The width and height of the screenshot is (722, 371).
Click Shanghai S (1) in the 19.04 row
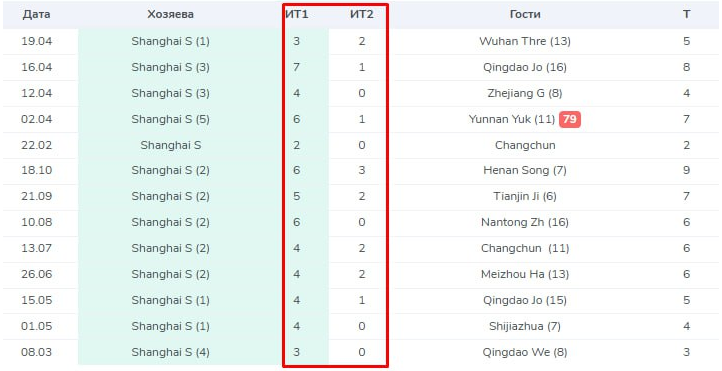coord(170,41)
